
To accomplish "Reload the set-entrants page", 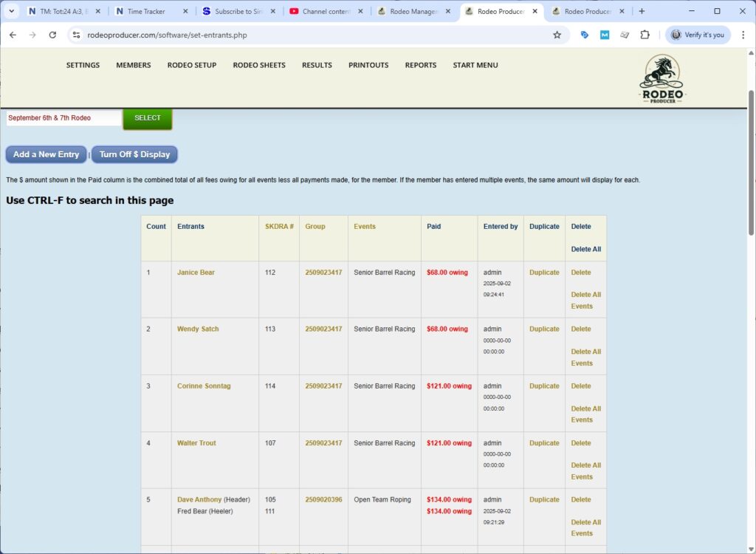I will (51, 35).
